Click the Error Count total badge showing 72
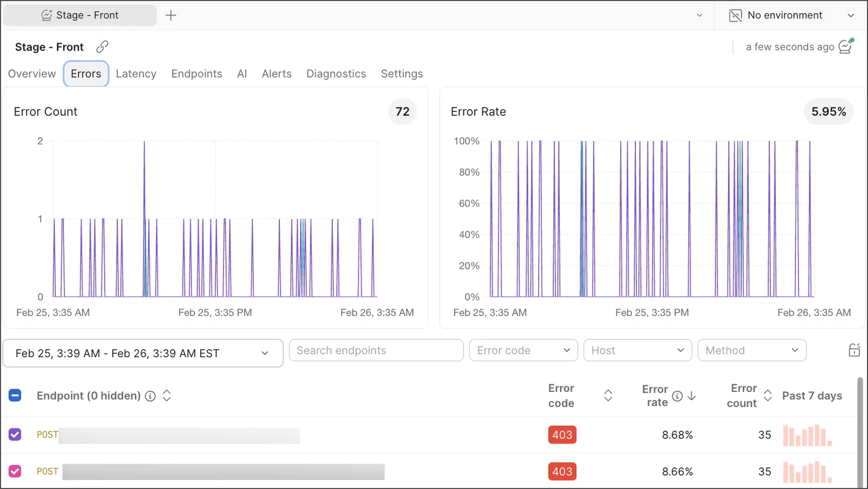Viewport: 868px width, 489px height. pos(403,112)
